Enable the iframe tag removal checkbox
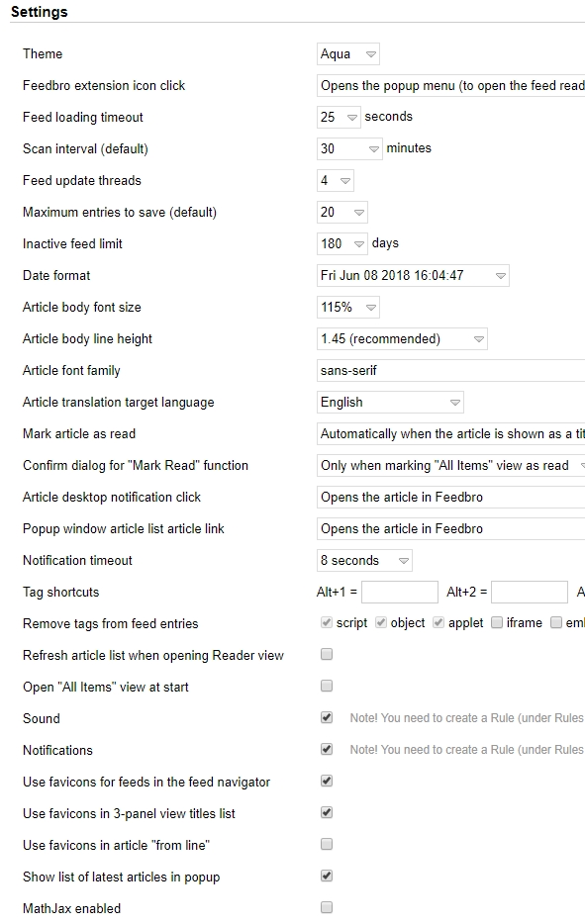This screenshot has height=924, width=585. [497, 623]
